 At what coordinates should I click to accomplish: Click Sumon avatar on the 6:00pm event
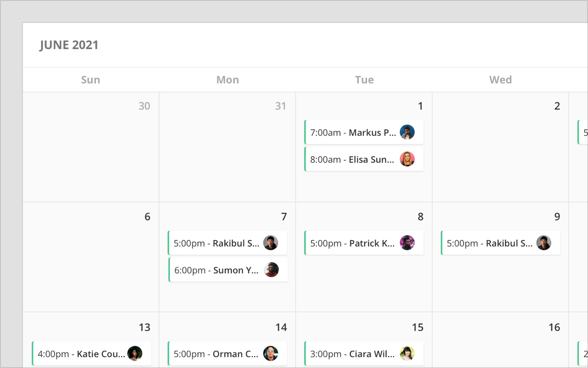271,270
